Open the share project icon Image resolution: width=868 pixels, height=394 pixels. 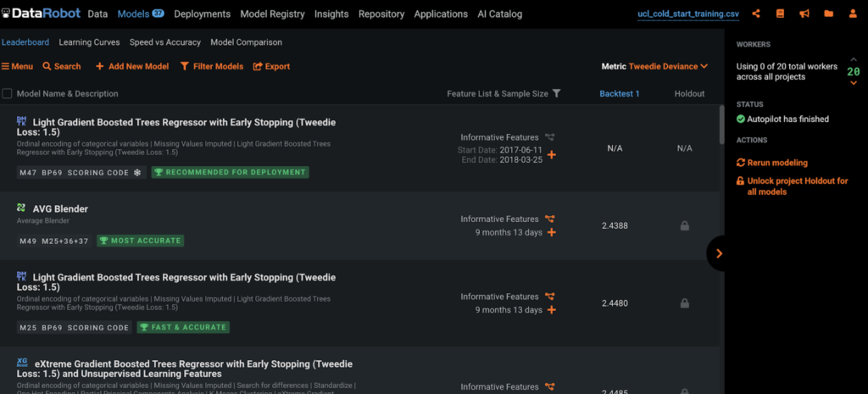[x=756, y=14]
